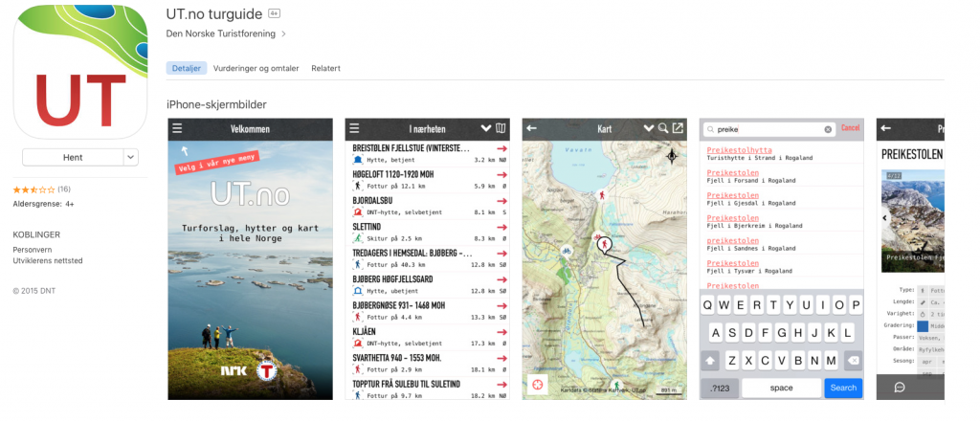
Task: Clear the search field with X icon
Action: point(828,129)
